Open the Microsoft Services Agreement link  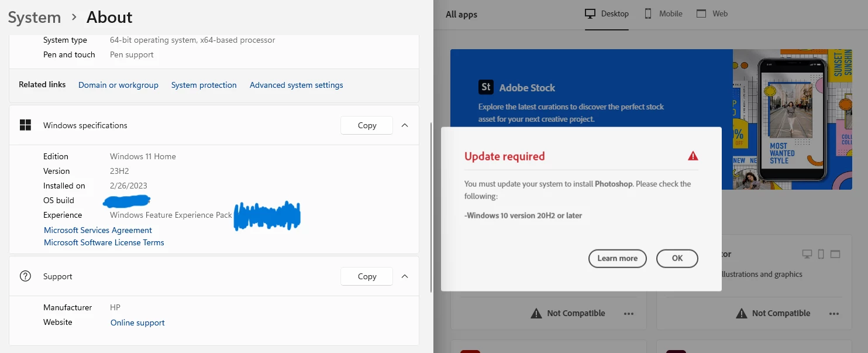pyautogui.click(x=98, y=230)
